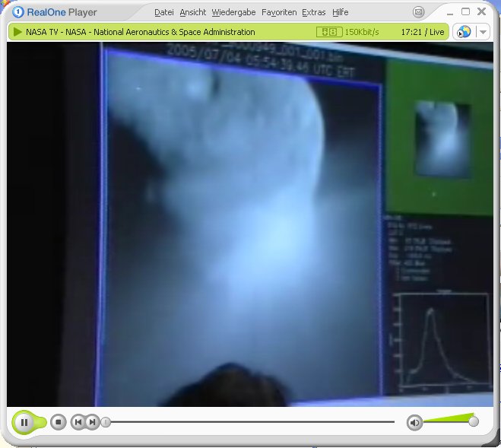The height and width of the screenshot is (448, 501).
Task: Skip to the next clip
Action: coord(92,422)
